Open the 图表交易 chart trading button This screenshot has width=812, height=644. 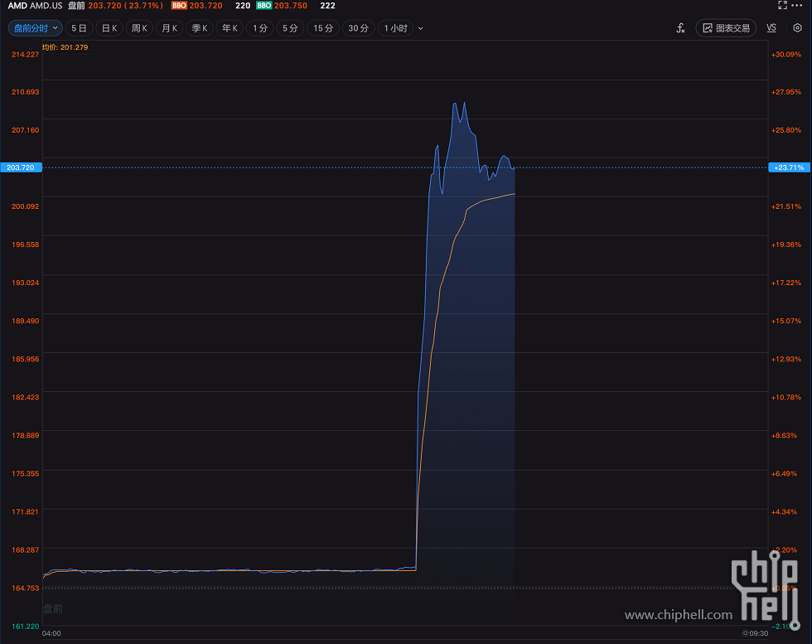(726, 28)
